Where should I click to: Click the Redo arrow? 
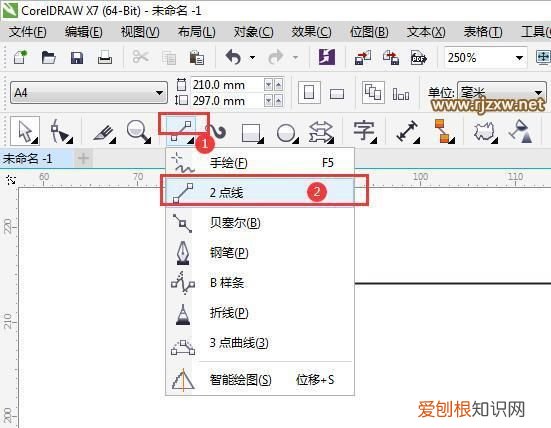[x=276, y=57]
